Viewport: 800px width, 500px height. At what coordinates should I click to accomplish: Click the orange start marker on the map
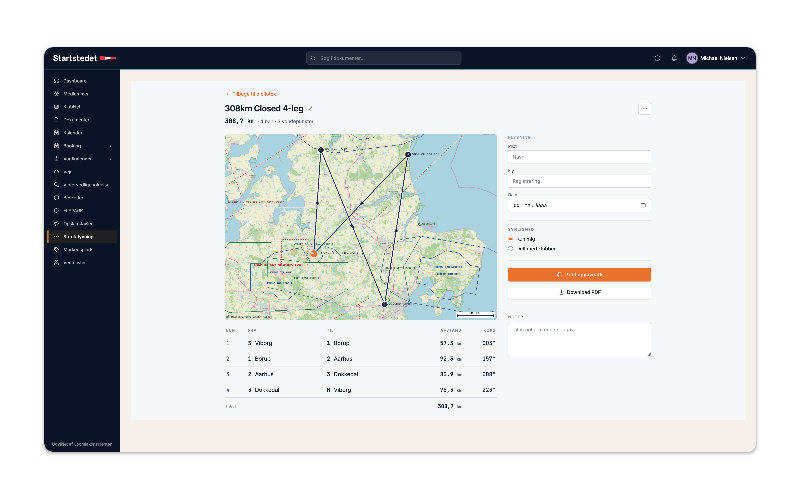tap(314, 253)
